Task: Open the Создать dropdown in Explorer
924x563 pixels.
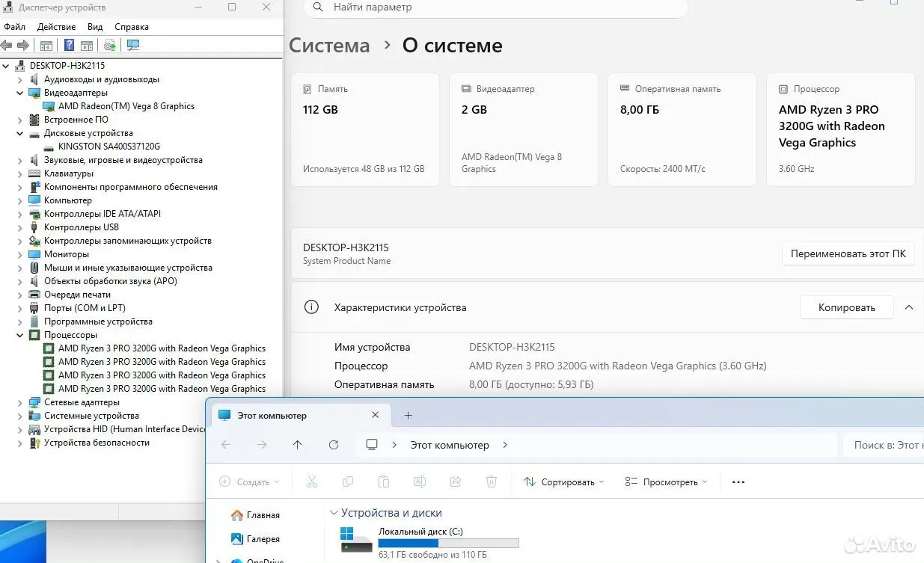Action: [x=249, y=482]
